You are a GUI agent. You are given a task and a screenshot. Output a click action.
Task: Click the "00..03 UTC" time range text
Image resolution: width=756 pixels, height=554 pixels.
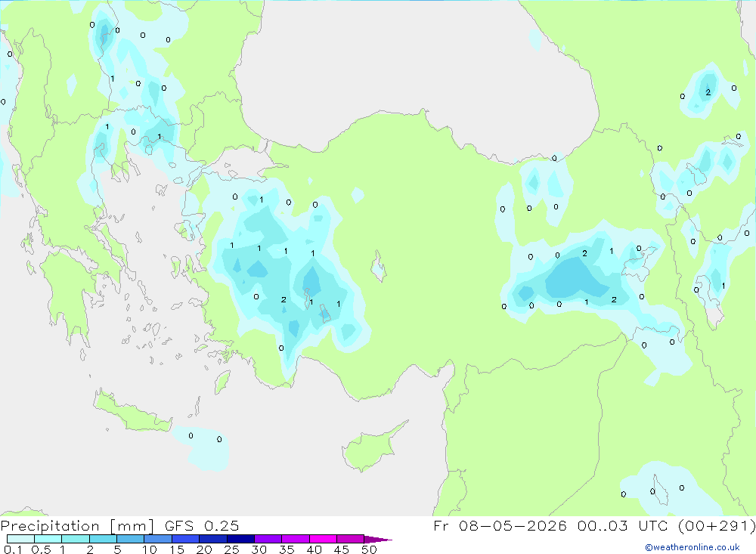click(623, 525)
